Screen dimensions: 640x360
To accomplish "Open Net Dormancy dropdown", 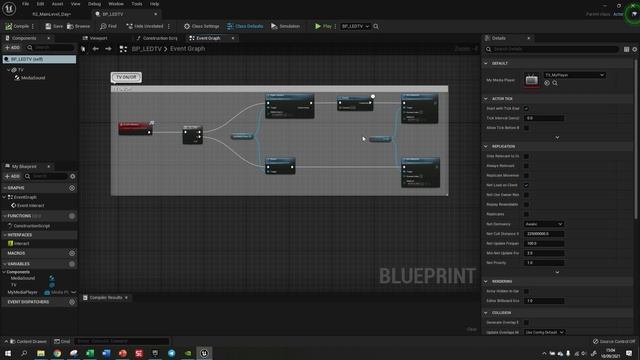I will point(544,224).
